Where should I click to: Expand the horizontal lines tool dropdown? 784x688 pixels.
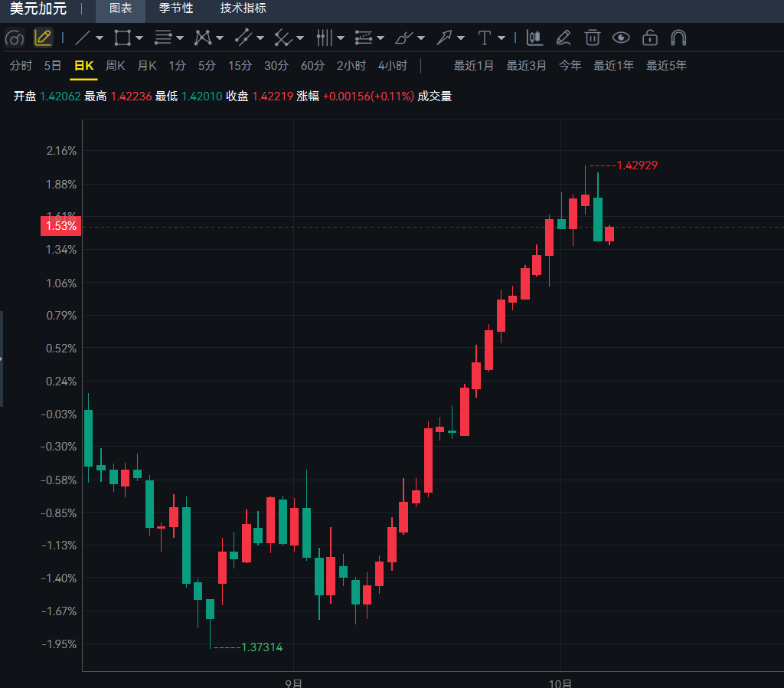[x=180, y=38]
